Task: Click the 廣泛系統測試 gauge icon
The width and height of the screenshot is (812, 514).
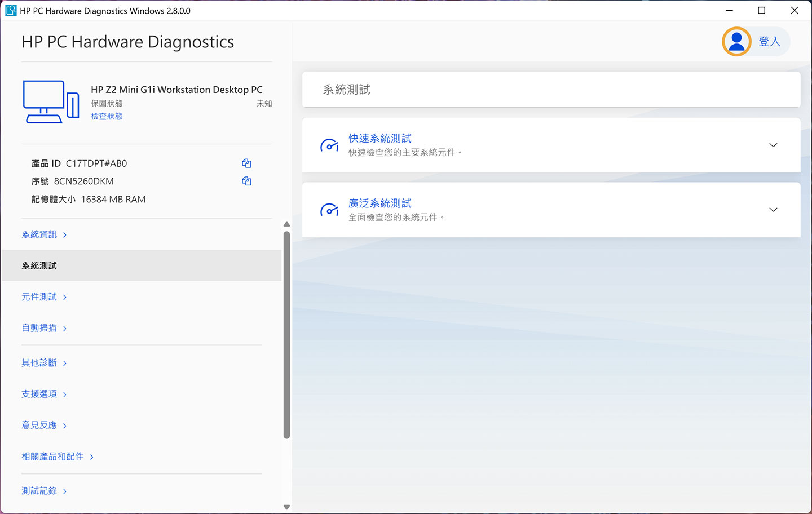Action: tap(329, 210)
